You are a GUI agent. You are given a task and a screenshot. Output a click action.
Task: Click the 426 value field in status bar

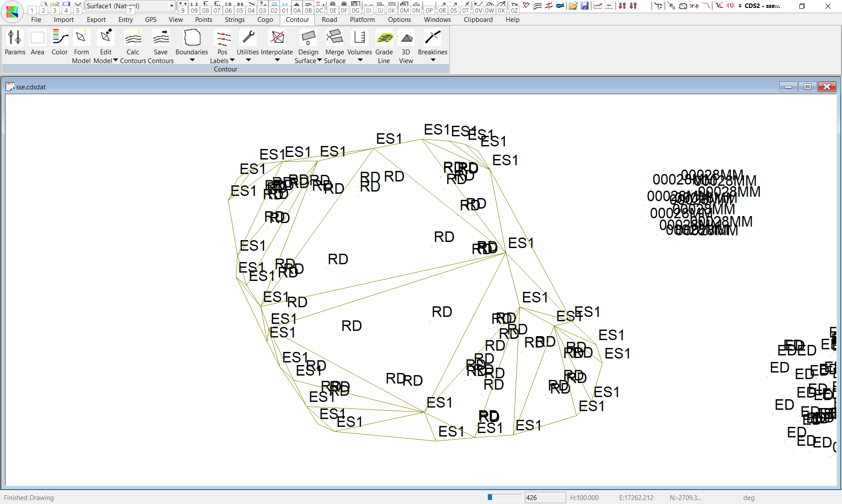tap(545, 497)
